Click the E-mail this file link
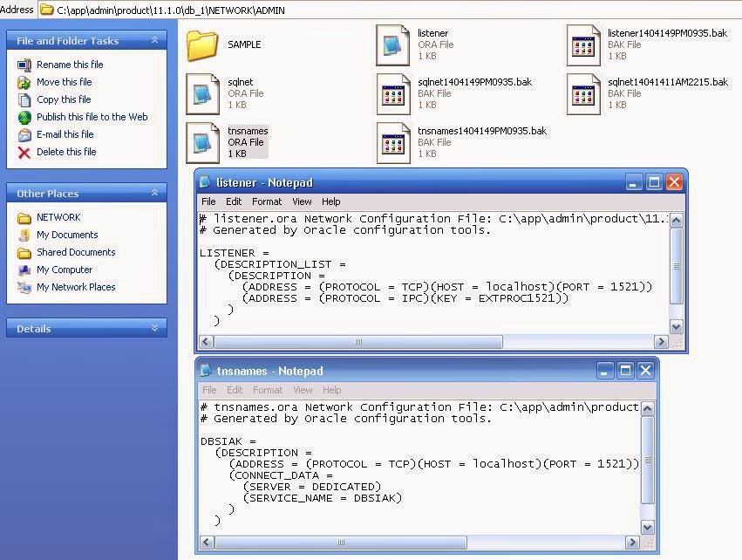 [x=65, y=134]
